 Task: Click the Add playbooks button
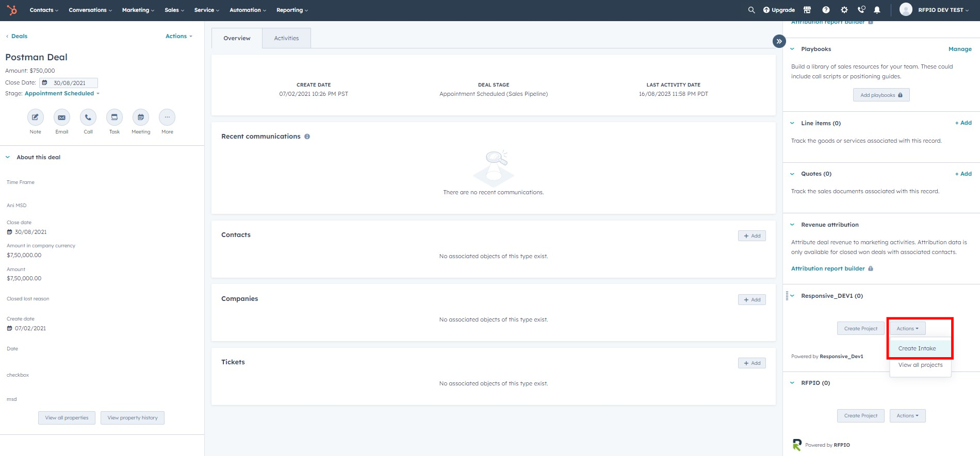[x=881, y=95]
